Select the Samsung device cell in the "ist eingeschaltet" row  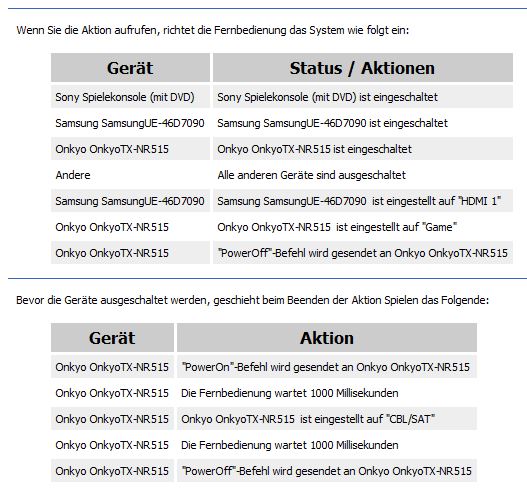pyautogui.click(x=130, y=123)
